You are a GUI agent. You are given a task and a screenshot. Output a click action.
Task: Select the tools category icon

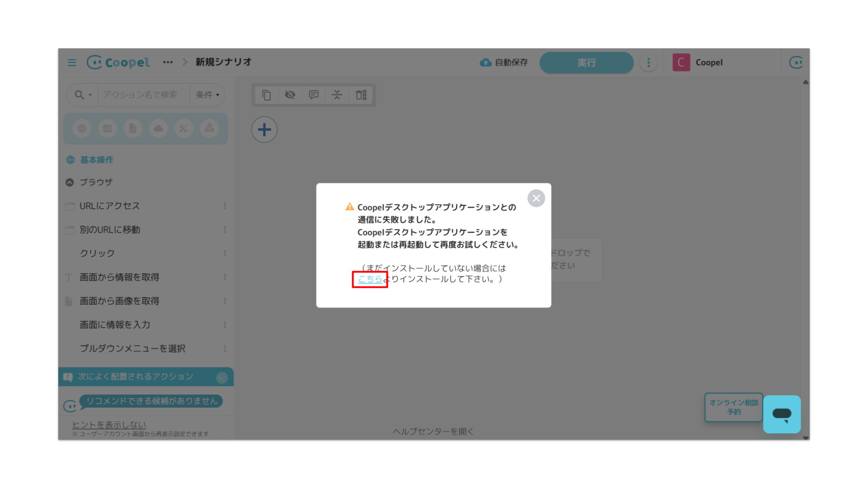coord(184,128)
